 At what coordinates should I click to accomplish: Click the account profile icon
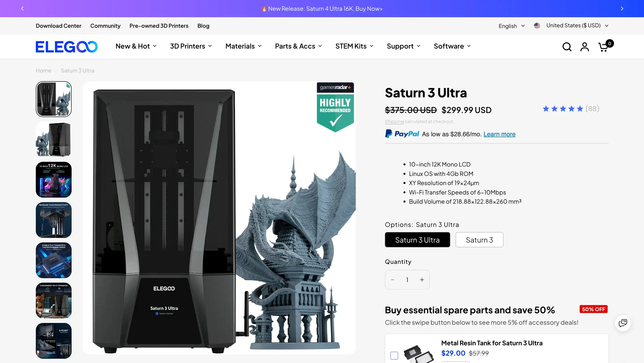(584, 47)
